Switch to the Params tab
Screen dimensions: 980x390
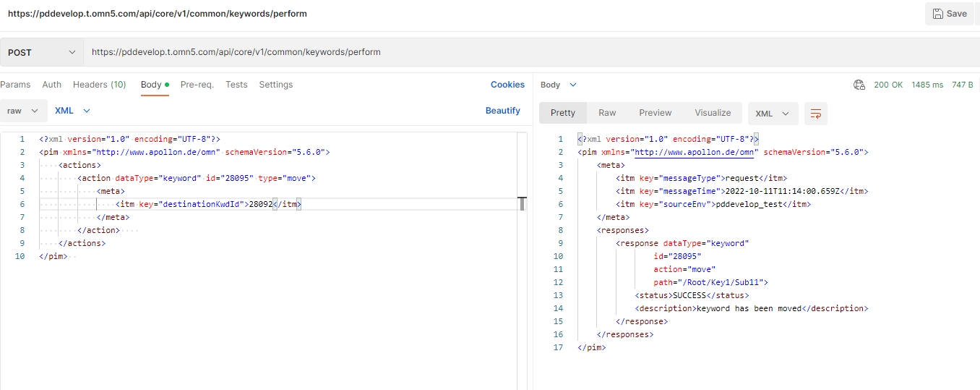tap(15, 85)
